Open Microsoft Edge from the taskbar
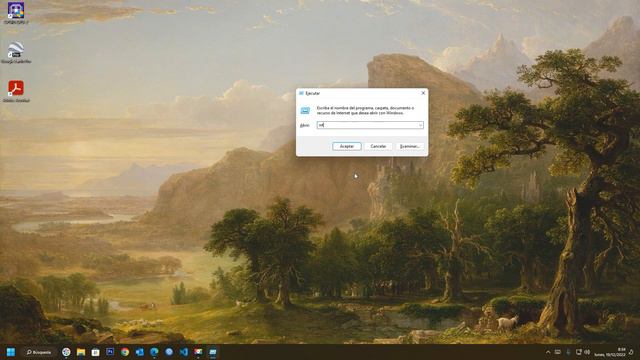Image resolution: width=640 pixels, height=360 pixels. 154,352
